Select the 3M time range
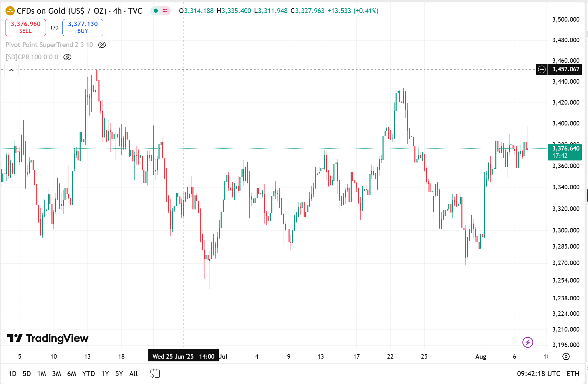The height and width of the screenshot is (384, 588). 57,374
